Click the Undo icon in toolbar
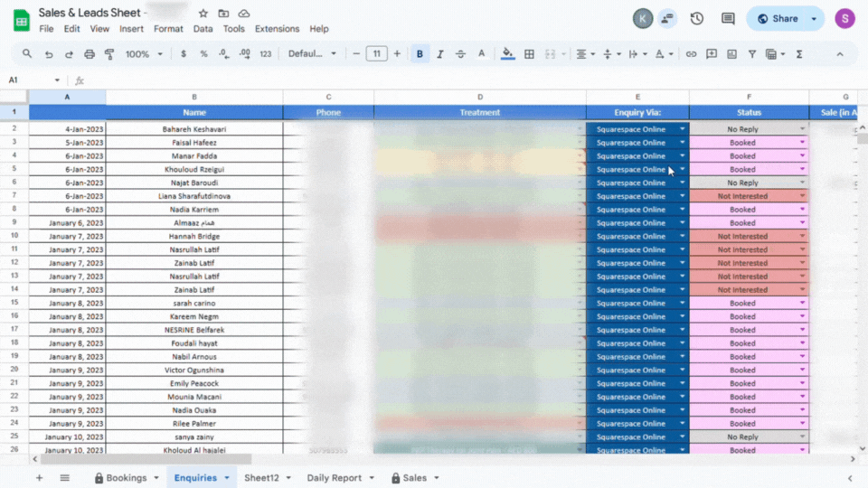This screenshot has width=868, height=488. (x=49, y=54)
